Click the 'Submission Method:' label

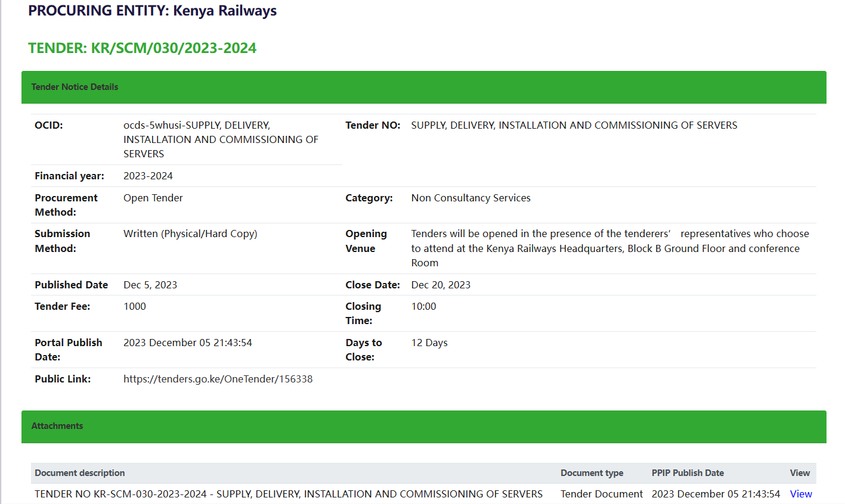(x=62, y=241)
